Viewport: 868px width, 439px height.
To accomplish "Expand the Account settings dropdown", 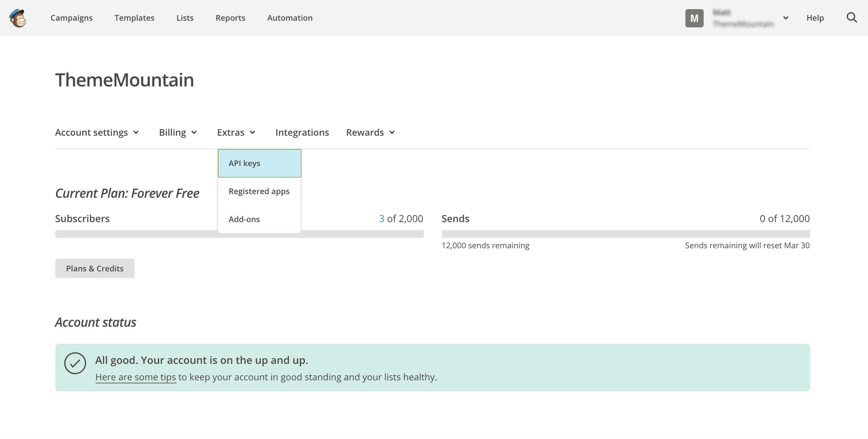I will click(x=97, y=132).
